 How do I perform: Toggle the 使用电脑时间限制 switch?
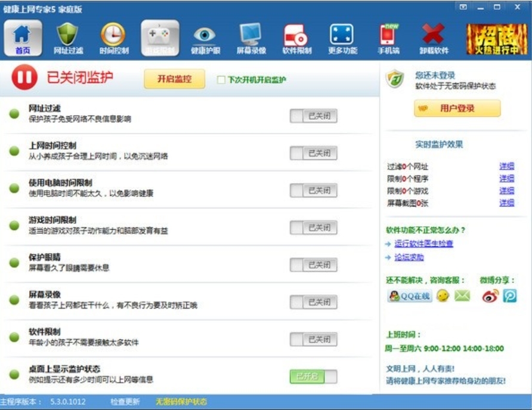314,191
